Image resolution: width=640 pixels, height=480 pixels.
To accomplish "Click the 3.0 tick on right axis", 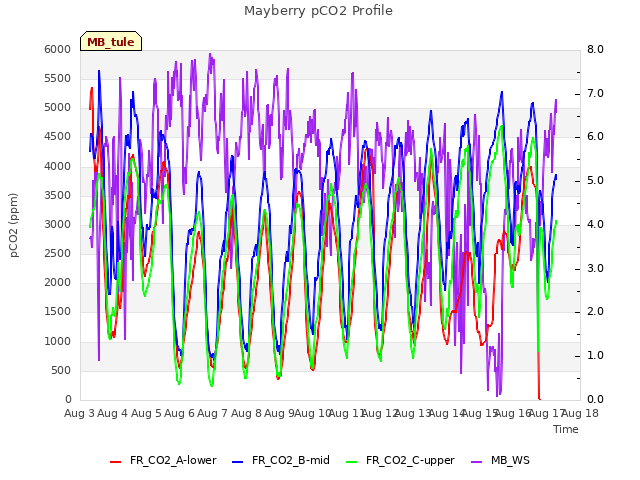I will pos(595,269).
